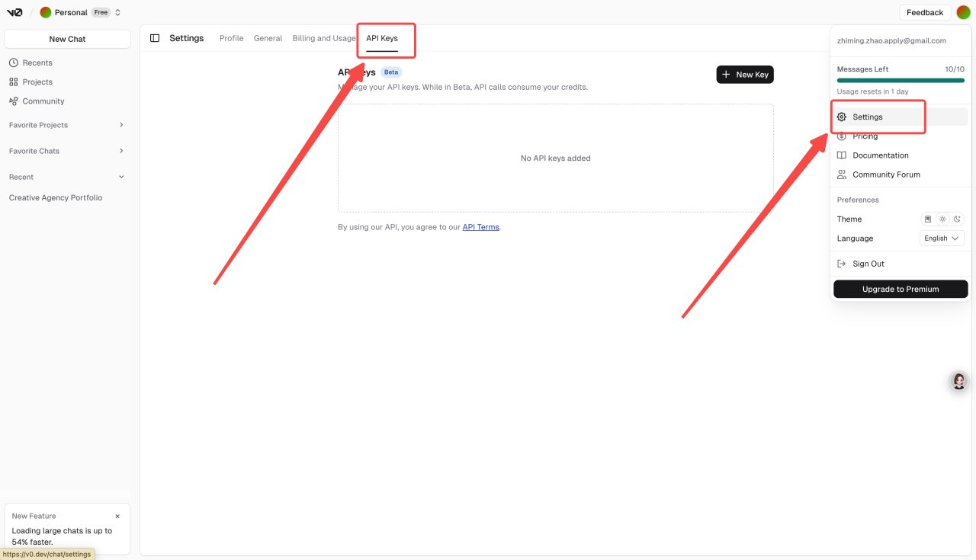The height and width of the screenshot is (560, 976).
Task: Switch to the General settings tab
Action: pos(268,38)
